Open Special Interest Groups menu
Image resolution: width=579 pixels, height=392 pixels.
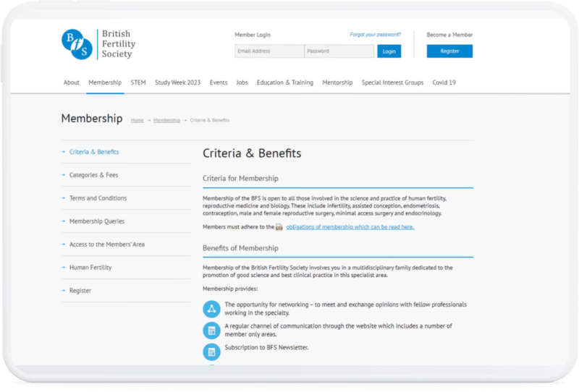[x=392, y=82]
